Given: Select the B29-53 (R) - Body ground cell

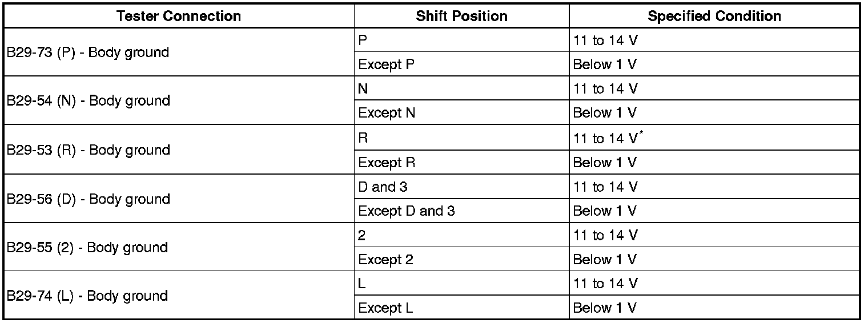Looking at the screenshot, I should coord(88,150).
